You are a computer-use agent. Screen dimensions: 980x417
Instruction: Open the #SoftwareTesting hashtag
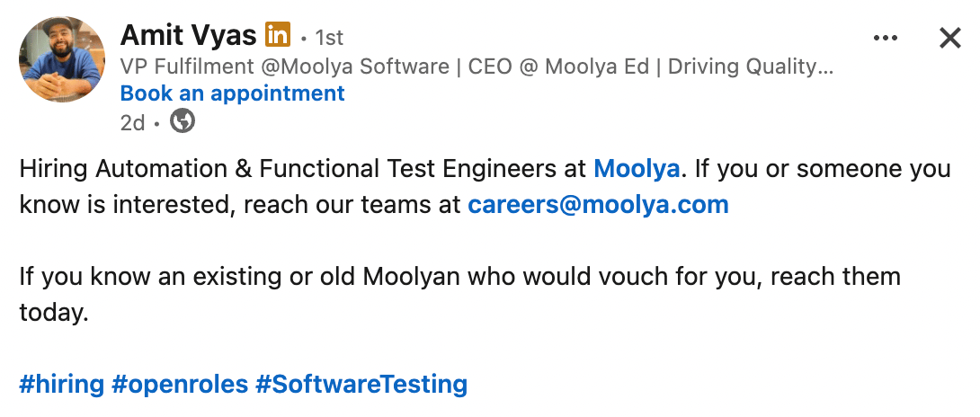pyautogui.click(x=361, y=385)
